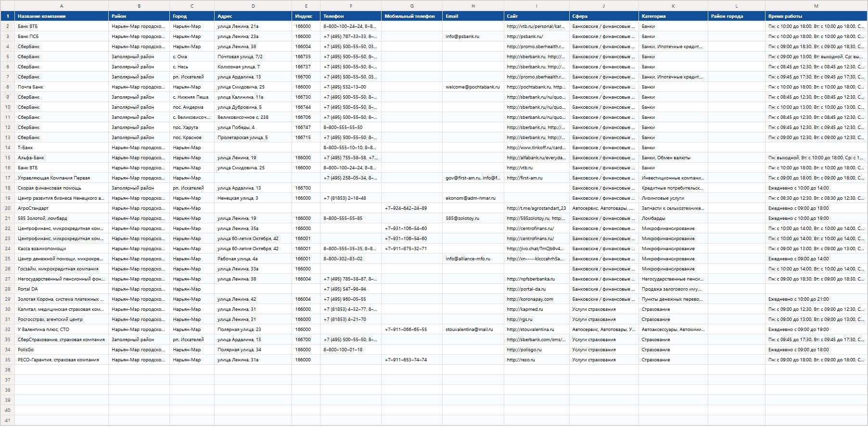
Task: Select the city cell 'с. Нижняя Пеша'
Action: pos(192,97)
